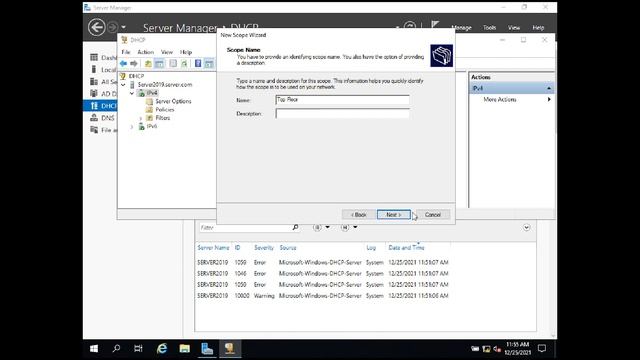Click Back in the New Scope Wizard
Screen dimensions: 640x360
359,215
